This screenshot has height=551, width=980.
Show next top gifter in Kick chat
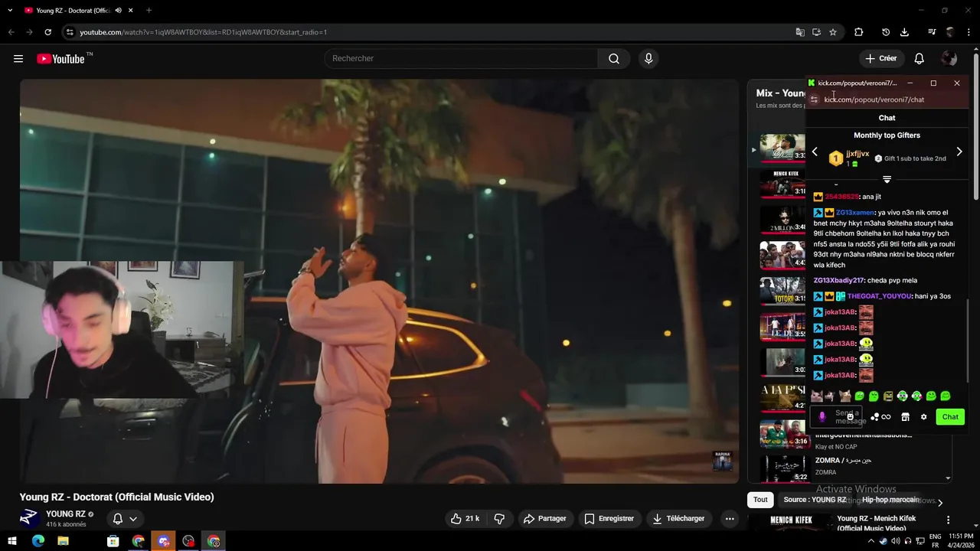[959, 152]
